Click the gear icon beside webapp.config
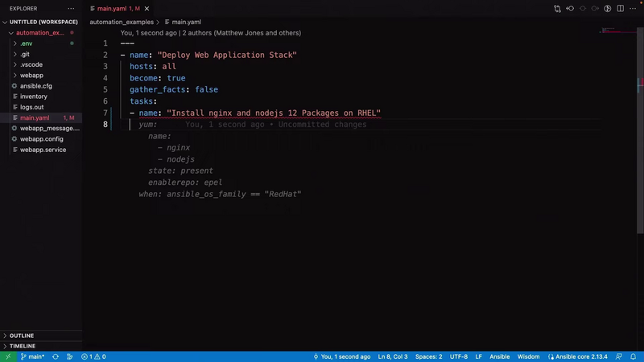The height and width of the screenshot is (362, 644). pyautogui.click(x=14, y=138)
